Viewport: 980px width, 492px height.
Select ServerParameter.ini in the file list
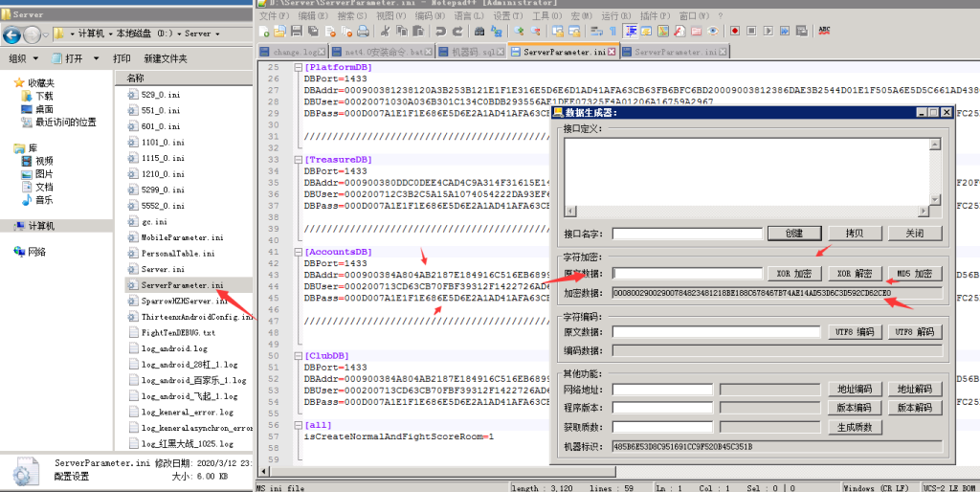182,285
